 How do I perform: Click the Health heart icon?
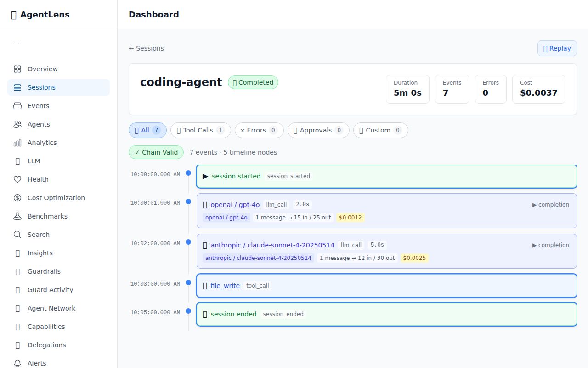point(17,179)
